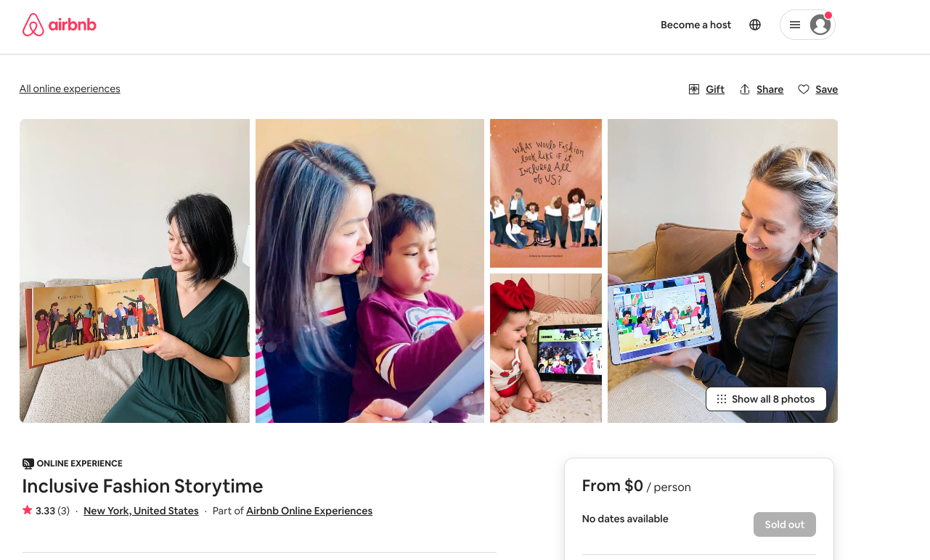930x560 pixels.
Task: Click the Share text link
Action: [770, 89]
